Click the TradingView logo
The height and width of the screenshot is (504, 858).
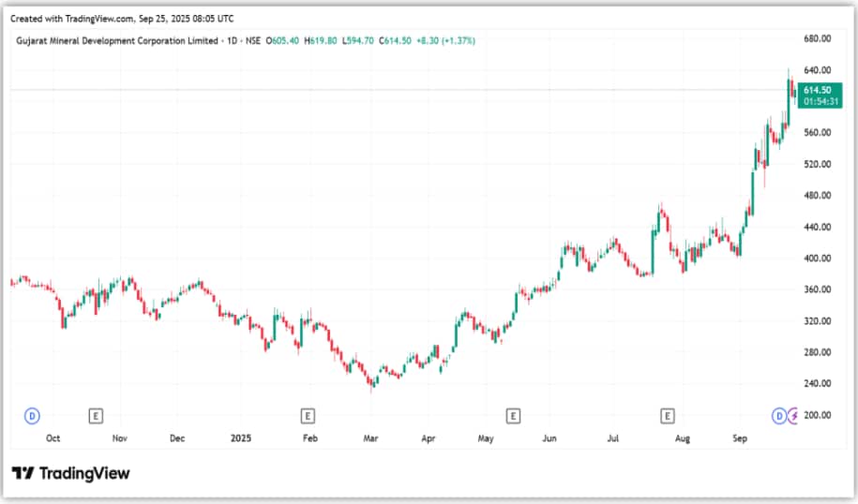(71, 473)
